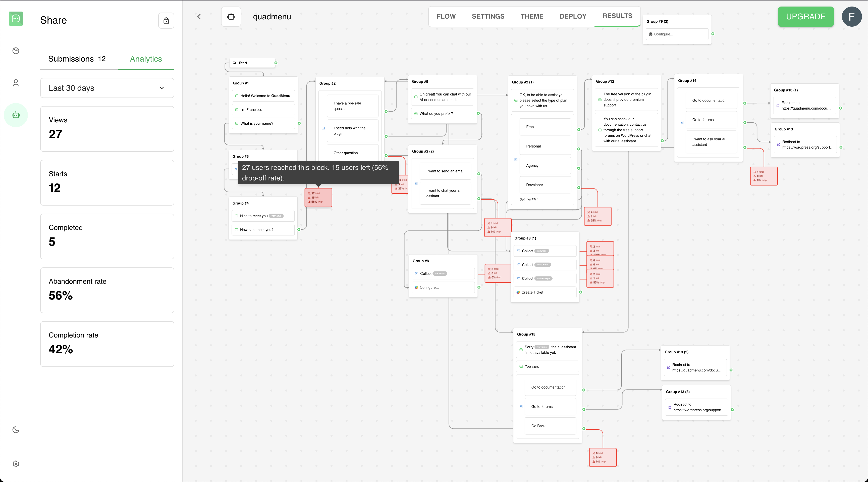Select the bot icon in left sidebar
The height and width of the screenshot is (482, 868).
tap(16, 115)
